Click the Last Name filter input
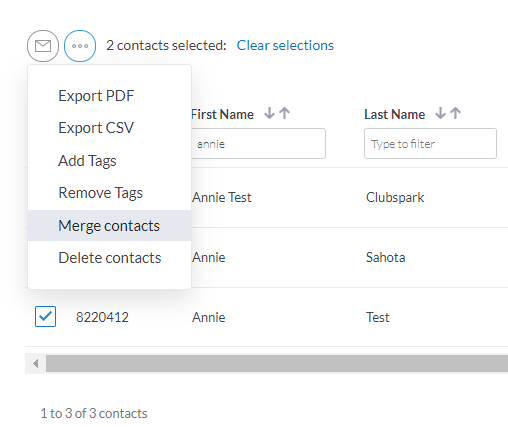This screenshot has height=427, width=508. (x=430, y=144)
